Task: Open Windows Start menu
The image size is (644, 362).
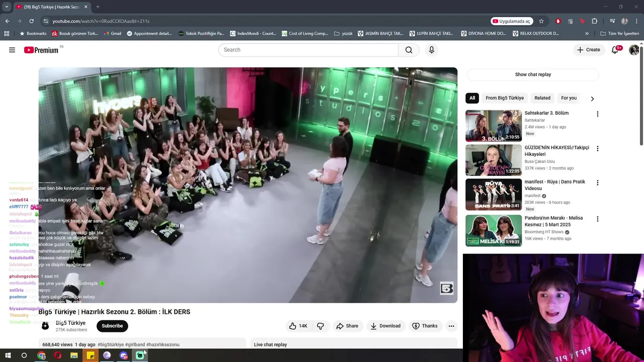Action: click(x=8, y=355)
